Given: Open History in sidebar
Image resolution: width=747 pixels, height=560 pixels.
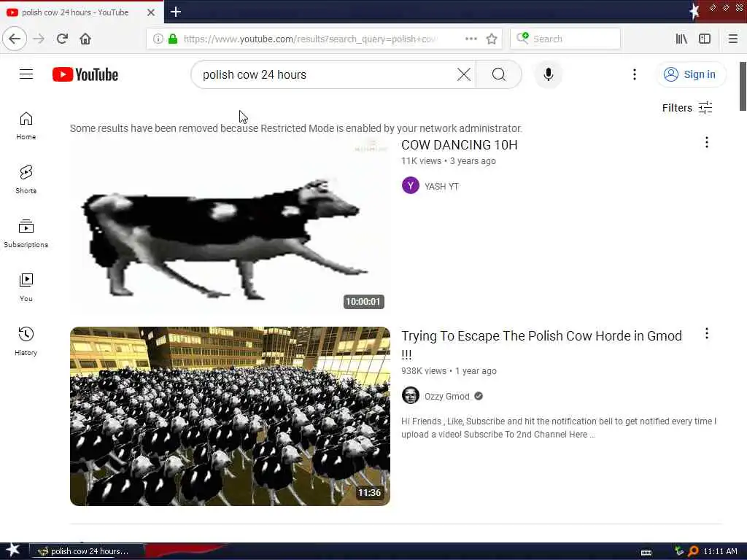Looking at the screenshot, I should [26, 341].
